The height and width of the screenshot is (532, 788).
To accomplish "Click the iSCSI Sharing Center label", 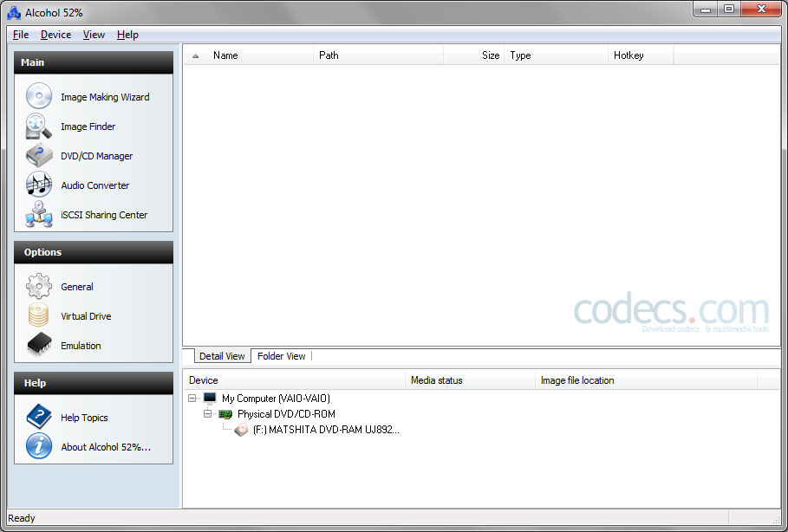I will (104, 215).
